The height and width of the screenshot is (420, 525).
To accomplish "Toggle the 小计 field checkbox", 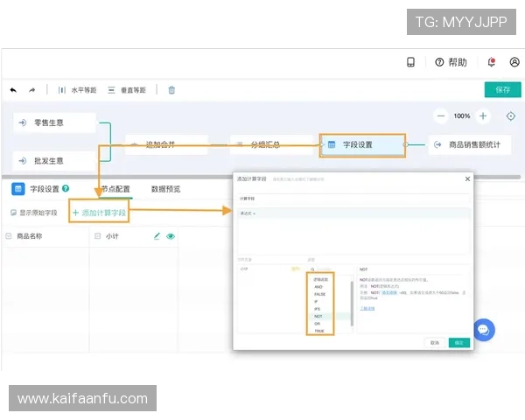I will [x=97, y=236].
